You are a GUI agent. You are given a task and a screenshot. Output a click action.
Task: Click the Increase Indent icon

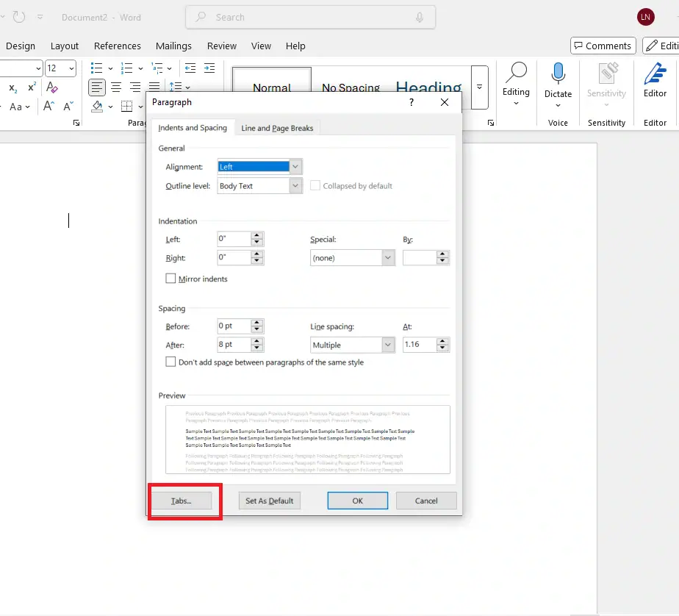pos(209,68)
